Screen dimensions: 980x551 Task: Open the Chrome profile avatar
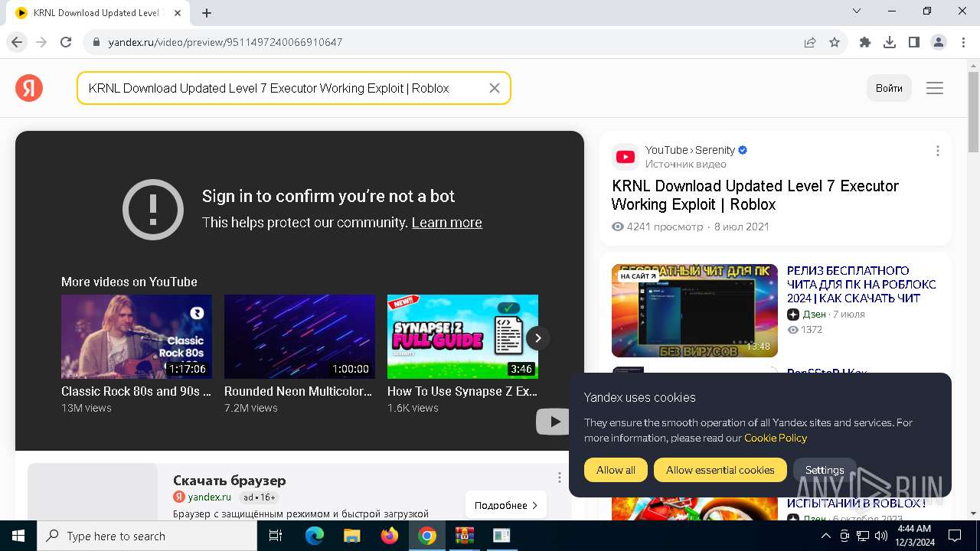[x=939, y=42]
